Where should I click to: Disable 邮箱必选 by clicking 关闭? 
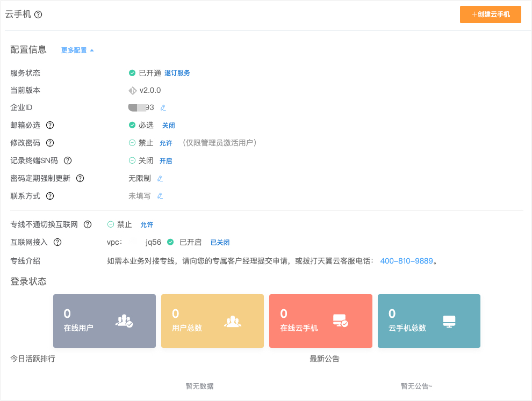tap(168, 125)
